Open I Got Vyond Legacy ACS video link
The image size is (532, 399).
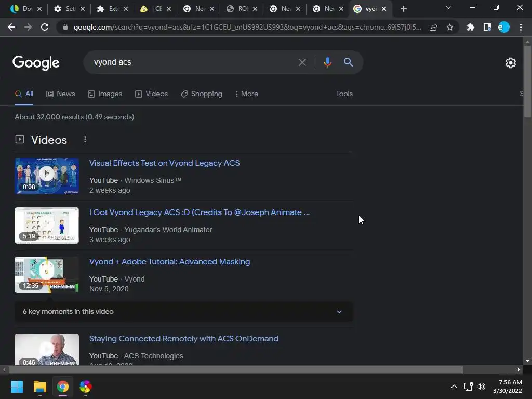(199, 212)
